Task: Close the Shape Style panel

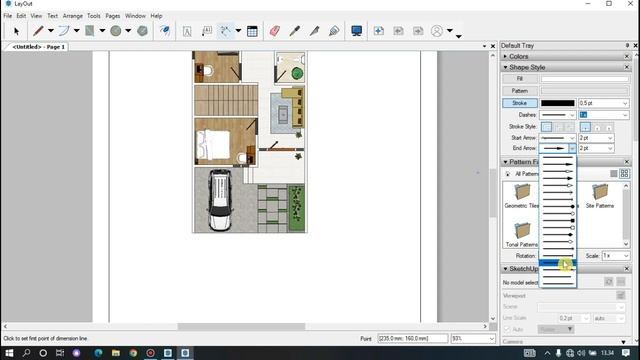Action: tap(627, 67)
